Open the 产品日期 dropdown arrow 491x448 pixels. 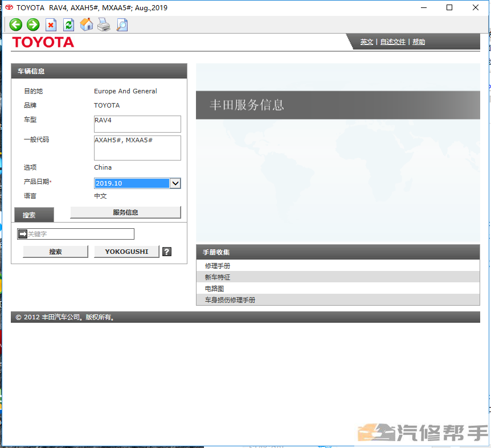click(175, 183)
